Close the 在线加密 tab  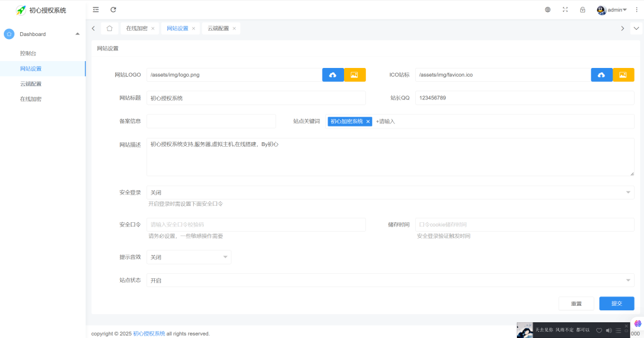pyautogui.click(x=153, y=28)
